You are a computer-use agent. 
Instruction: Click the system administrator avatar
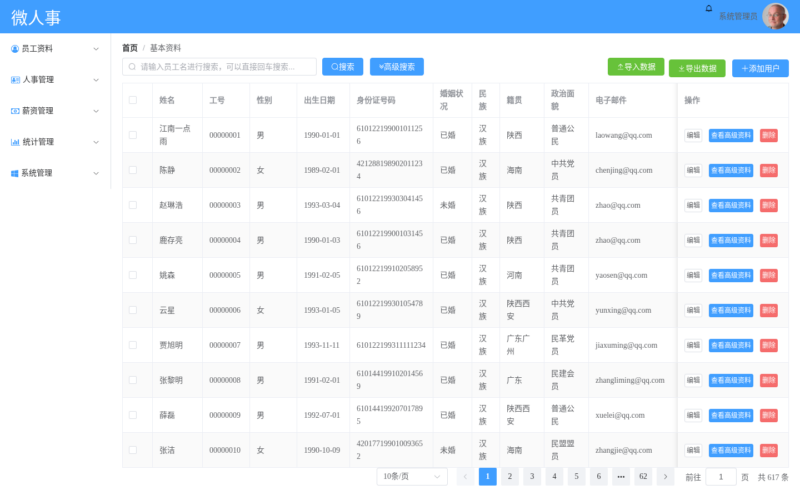click(x=775, y=16)
